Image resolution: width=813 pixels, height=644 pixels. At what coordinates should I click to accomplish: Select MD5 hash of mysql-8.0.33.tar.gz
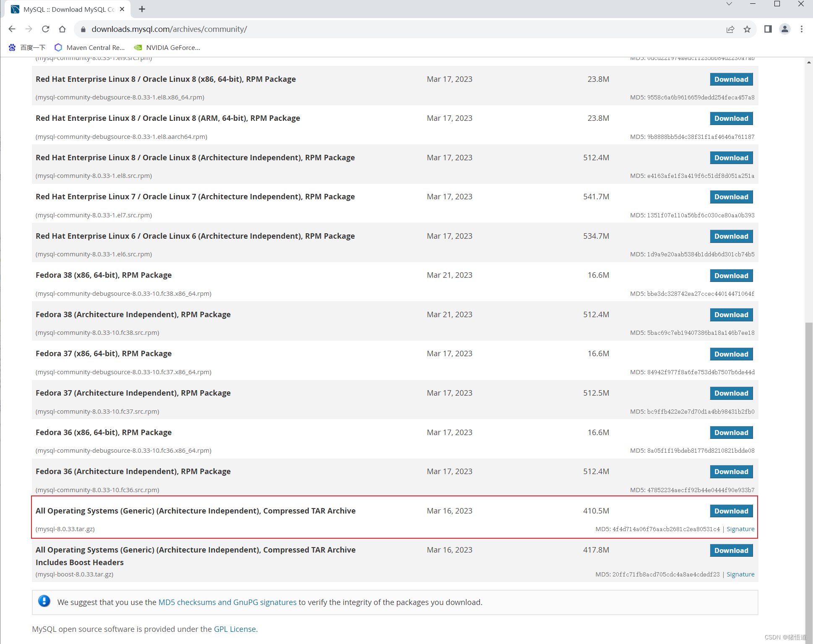click(x=666, y=529)
